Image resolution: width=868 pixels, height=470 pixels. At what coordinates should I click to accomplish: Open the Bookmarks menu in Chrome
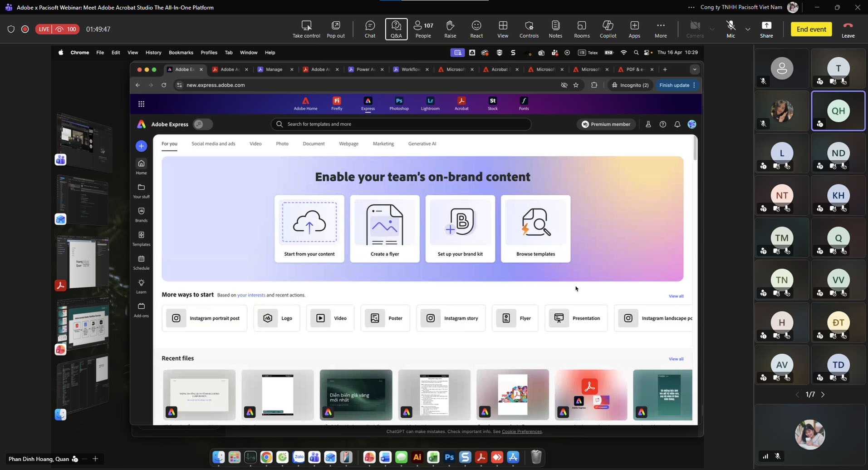coord(181,53)
